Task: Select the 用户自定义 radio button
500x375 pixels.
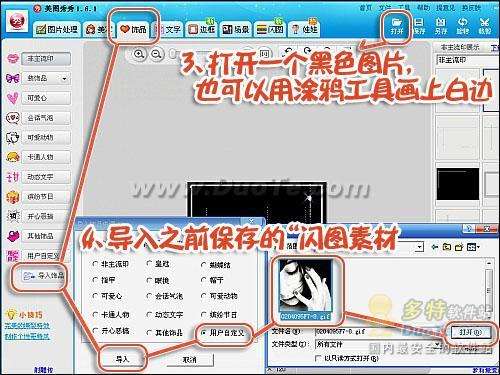Action: (204, 333)
